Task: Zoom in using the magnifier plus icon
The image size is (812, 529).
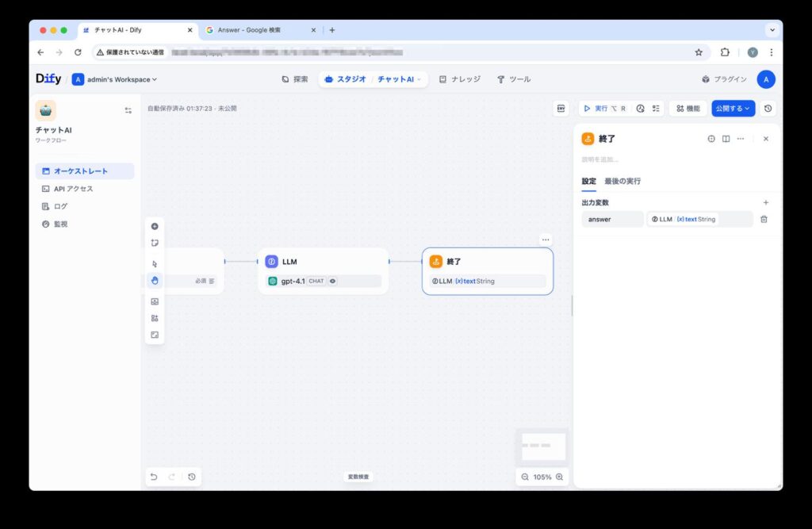Action: (x=560, y=477)
